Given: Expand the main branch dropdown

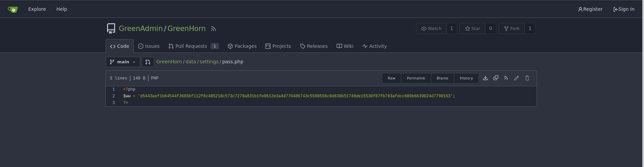Looking at the screenshot, I should tap(123, 62).
